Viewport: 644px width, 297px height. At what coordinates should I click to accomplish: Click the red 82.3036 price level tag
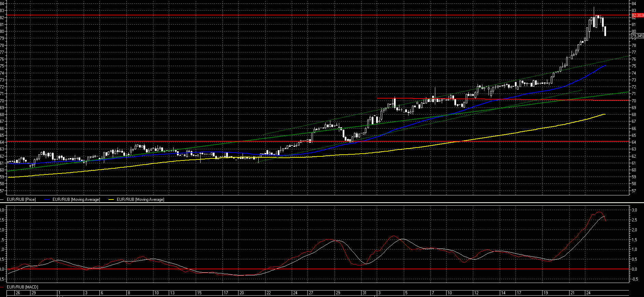[638, 15]
